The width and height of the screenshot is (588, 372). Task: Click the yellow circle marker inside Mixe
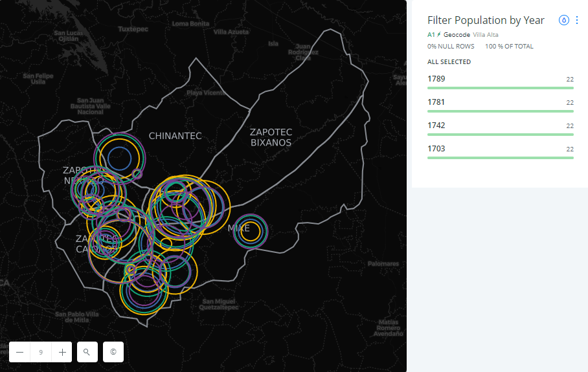click(x=251, y=231)
